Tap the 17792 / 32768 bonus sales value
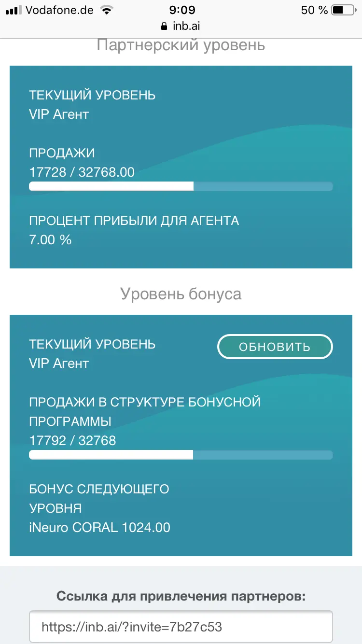This screenshot has height=644, width=362. (x=72, y=440)
